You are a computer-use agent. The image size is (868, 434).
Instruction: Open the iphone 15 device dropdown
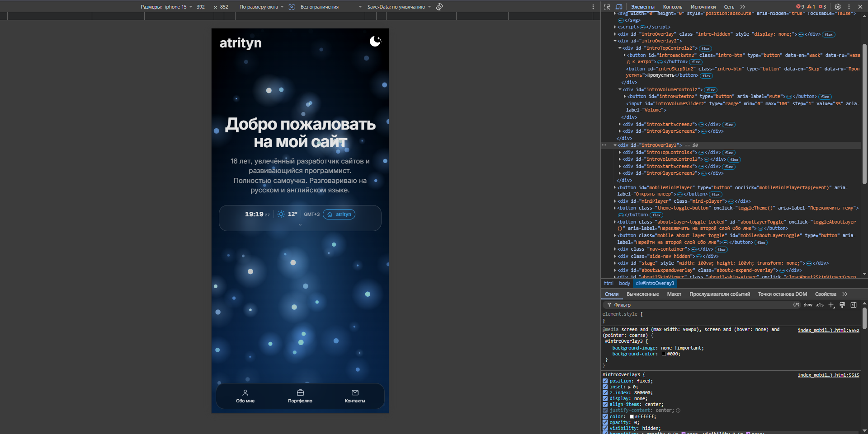(178, 7)
